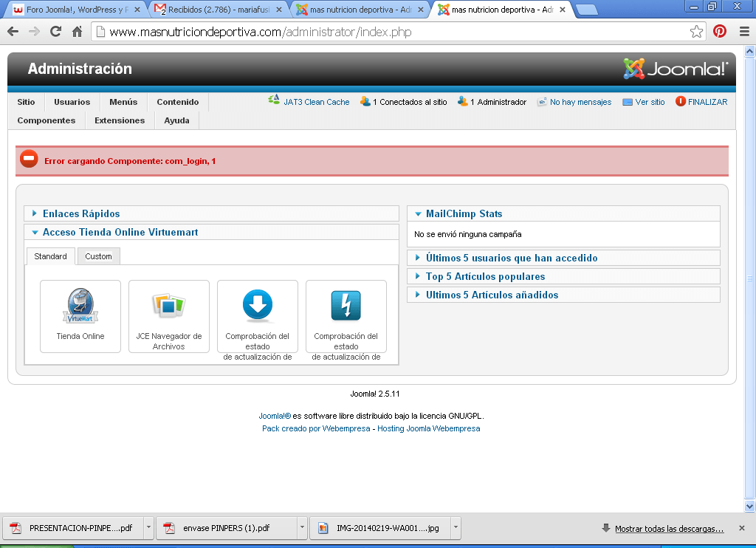756x548 pixels.
Task: Click the 'Joomla! 2.5.11' version text
Action: pos(374,394)
